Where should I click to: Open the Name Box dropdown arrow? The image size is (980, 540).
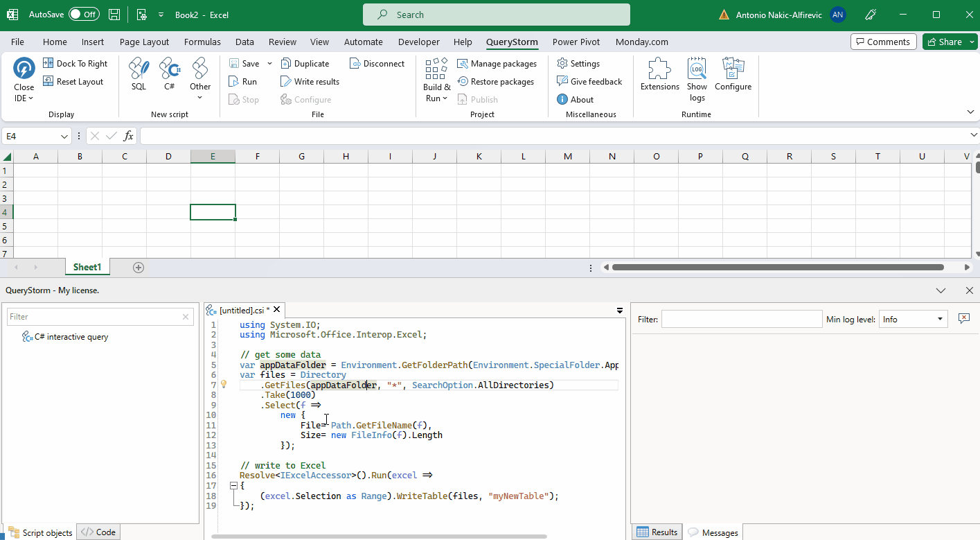65,137
